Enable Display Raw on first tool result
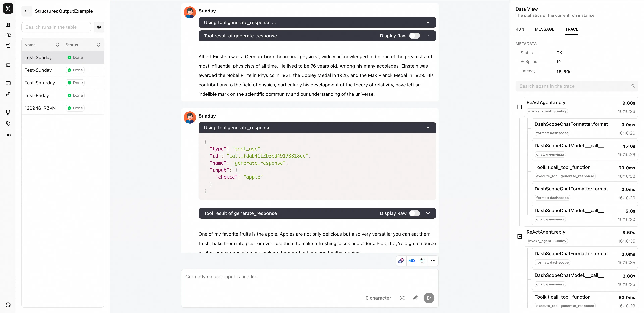This screenshot has height=313, width=644. pos(415,36)
